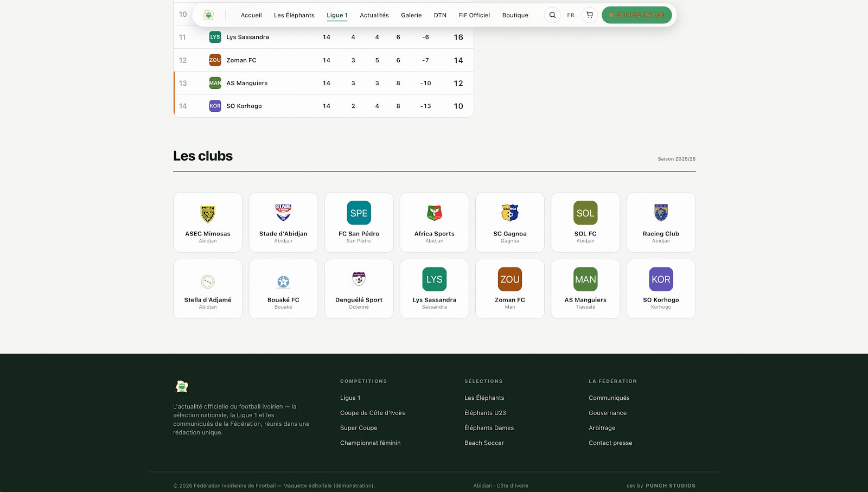Click the 10 points value for SO Korhogo
Screen dimensions: 868x492
tap(458, 106)
